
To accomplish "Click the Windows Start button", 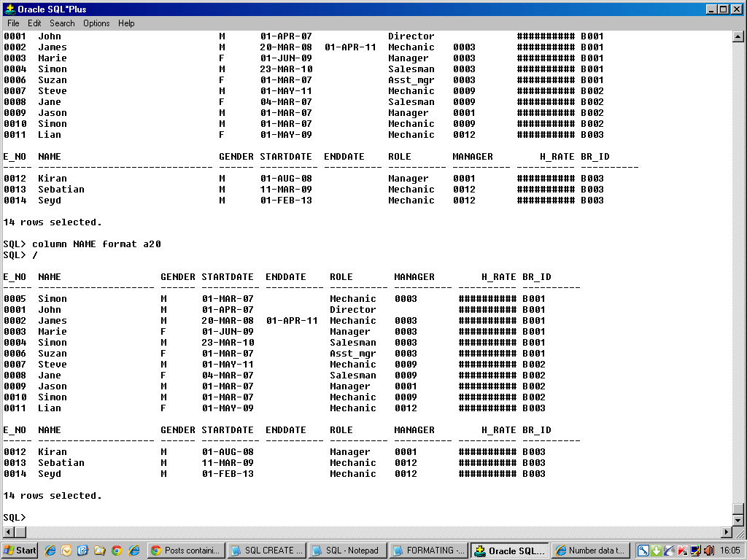I will 20,551.
